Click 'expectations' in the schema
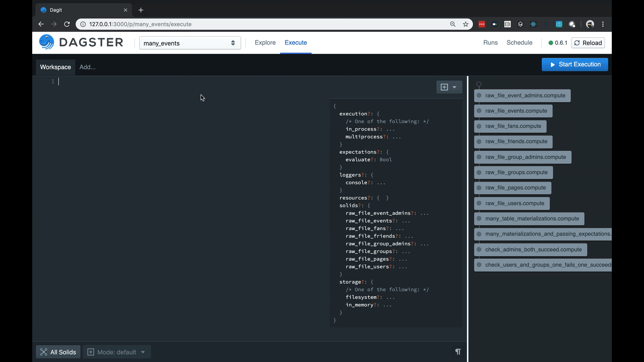 click(358, 152)
